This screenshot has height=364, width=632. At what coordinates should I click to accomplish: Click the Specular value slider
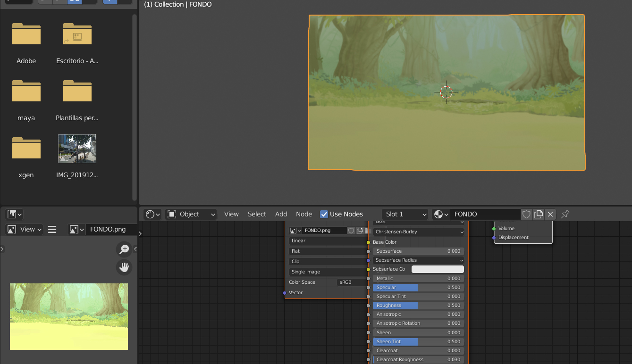(418, 288)
